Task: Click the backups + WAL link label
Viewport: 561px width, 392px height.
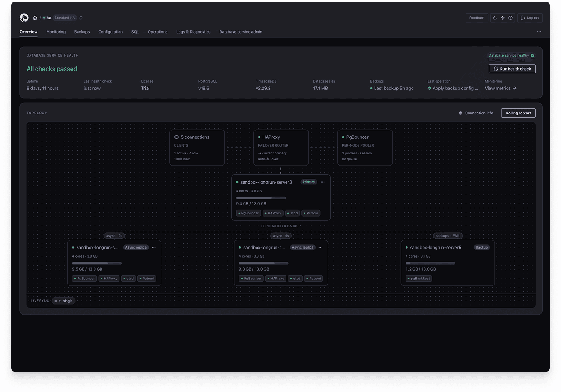Action: click(x=448, y=236)
